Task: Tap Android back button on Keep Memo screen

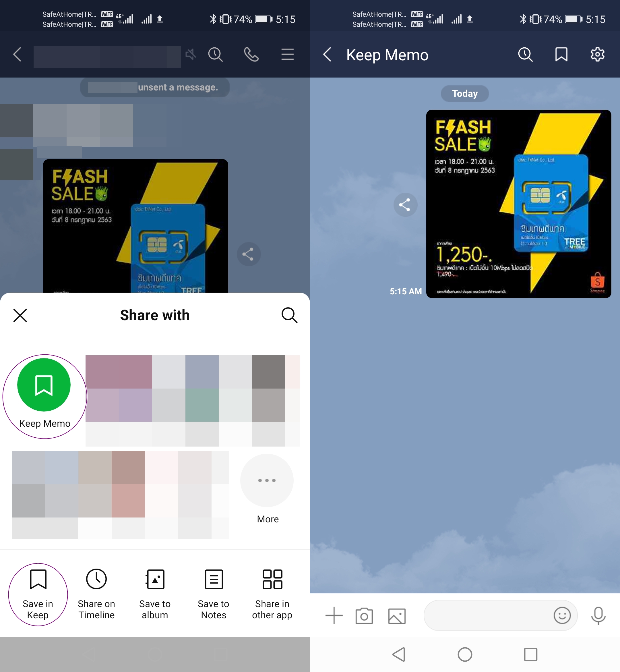Action: click(399, 654)
